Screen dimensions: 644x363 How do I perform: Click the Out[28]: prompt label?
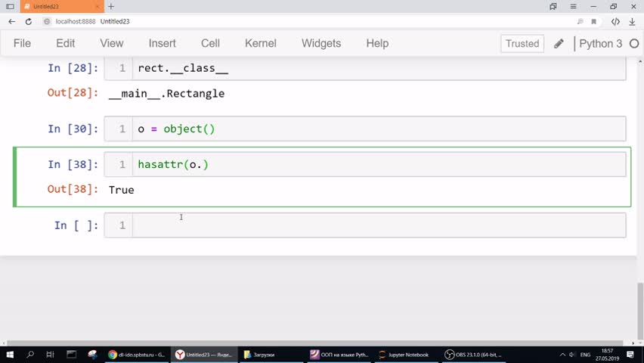[73, 92]
